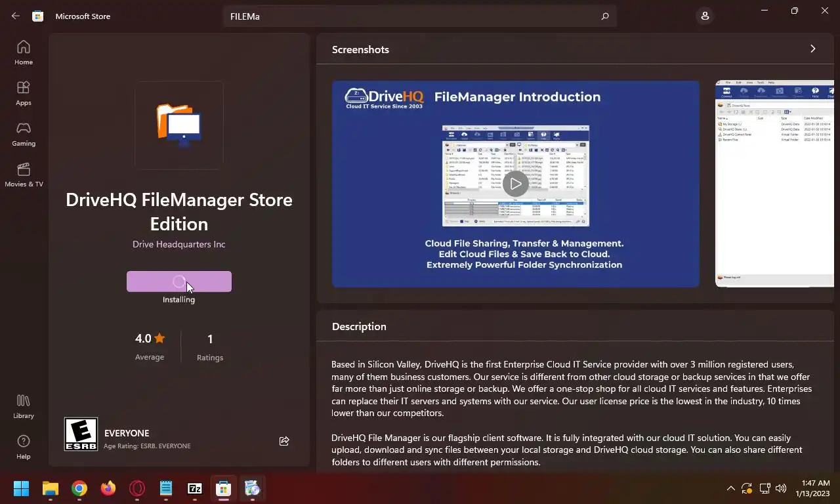Open the user account profile icon
The image size is (840, 504).
[x=705, y=16]
